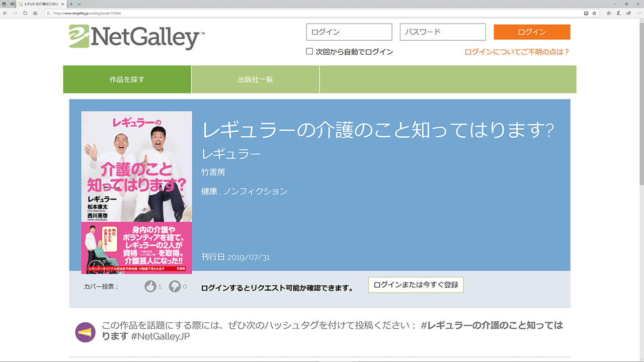Go back with the browser back arrow
The width and height of the screenshot is (644, 362).
click(5, 13)
